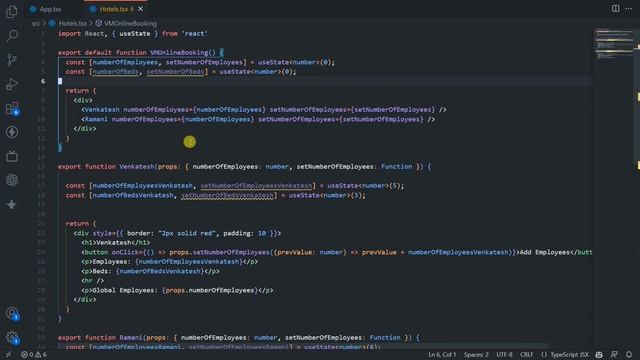Image resolution: width=640 pixels, height=360 pixels.
Task: Click line number 6 in gutter
Action: 43,81
